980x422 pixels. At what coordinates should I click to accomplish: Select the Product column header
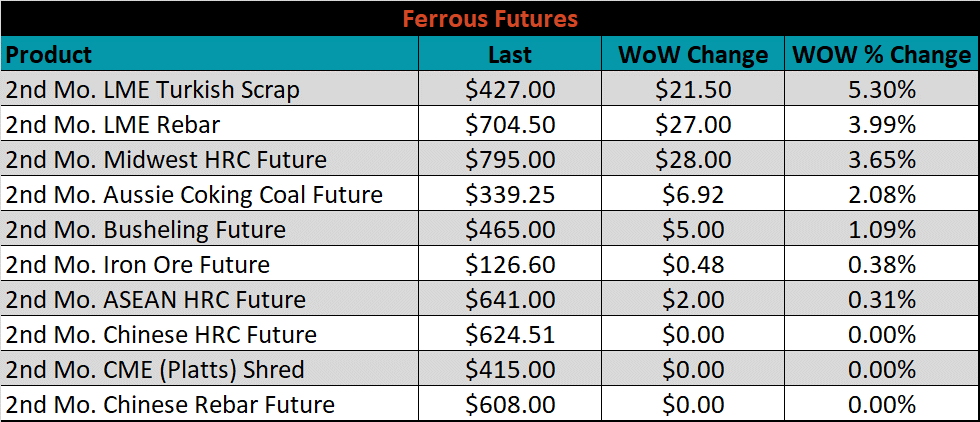pyautogui.click(x=210, y=54)
